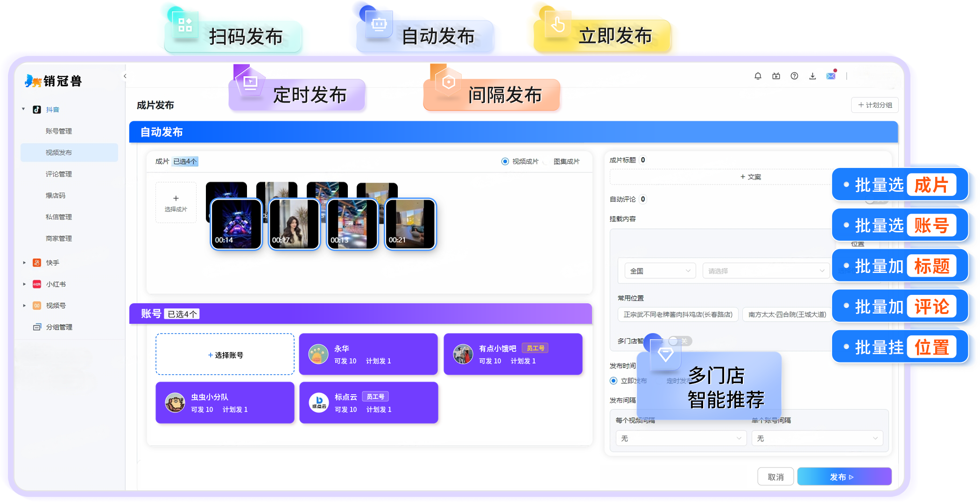Open the mail envelope icon
This screenshot has height=502, width=980.
[831, 76]
